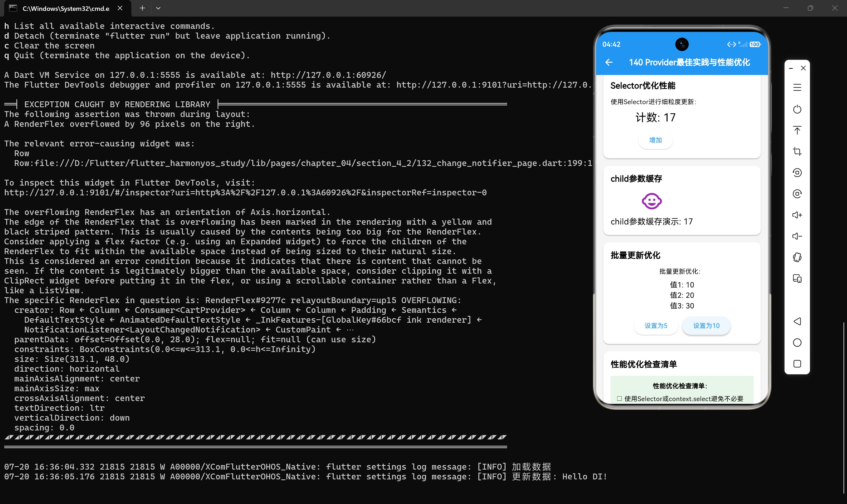Click the 'spacing: 0.0' line
The image size is (847, 504).
coord(44,427)
